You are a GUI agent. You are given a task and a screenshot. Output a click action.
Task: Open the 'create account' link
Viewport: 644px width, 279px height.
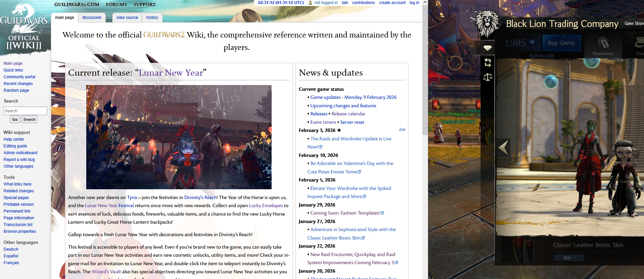click(392, 3)
